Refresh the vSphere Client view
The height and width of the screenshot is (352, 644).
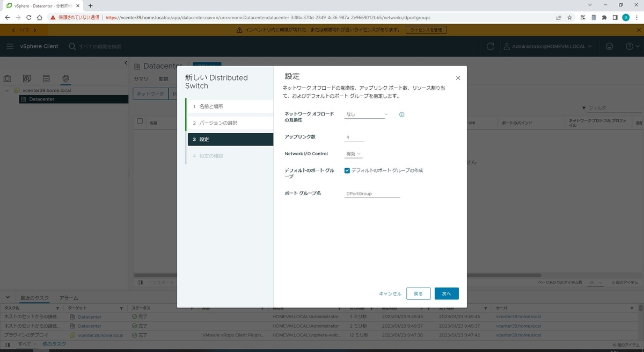point(490,47)
